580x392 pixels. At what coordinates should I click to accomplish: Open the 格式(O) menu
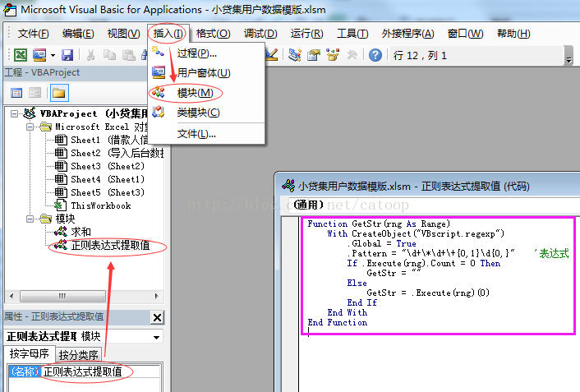click(213, 34)
